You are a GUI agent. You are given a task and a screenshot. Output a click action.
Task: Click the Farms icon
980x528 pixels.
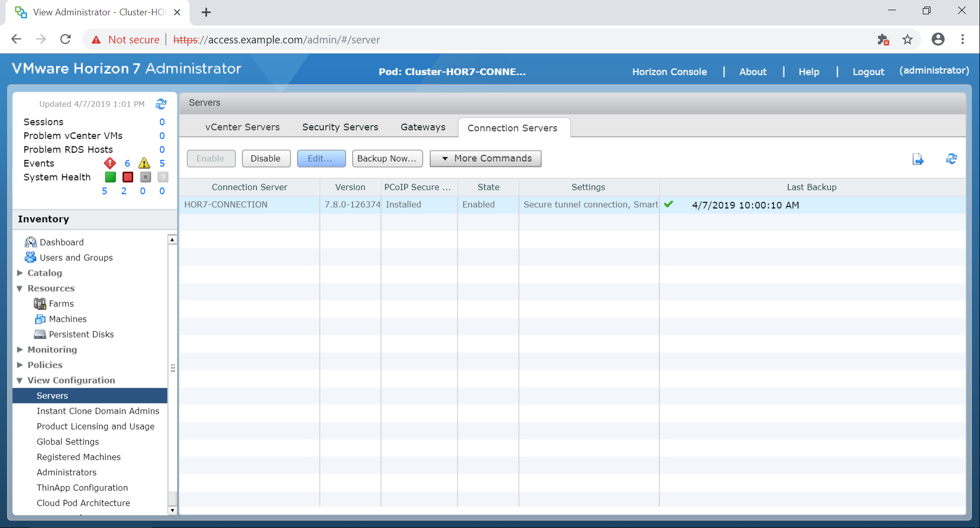pyautogui.click(x=40, y=304)
